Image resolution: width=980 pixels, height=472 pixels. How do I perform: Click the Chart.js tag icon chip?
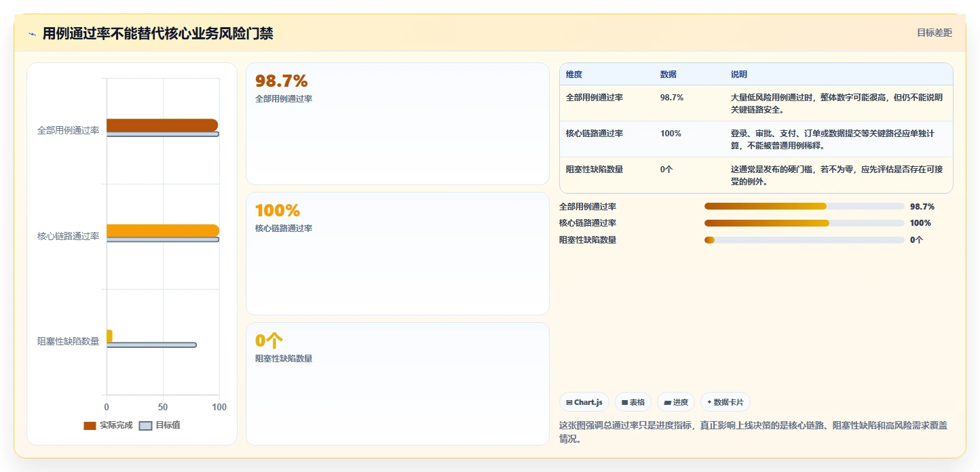[584, 402]
